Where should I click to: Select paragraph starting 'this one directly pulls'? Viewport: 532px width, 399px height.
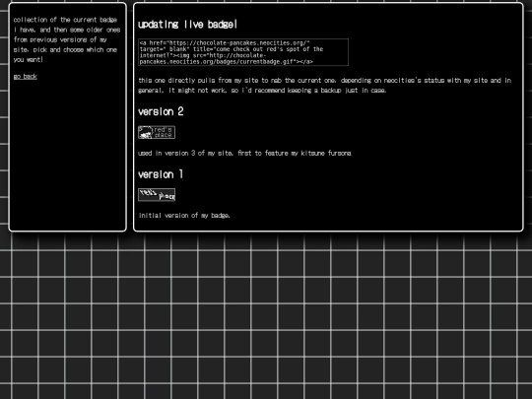(x=325, y=85)
